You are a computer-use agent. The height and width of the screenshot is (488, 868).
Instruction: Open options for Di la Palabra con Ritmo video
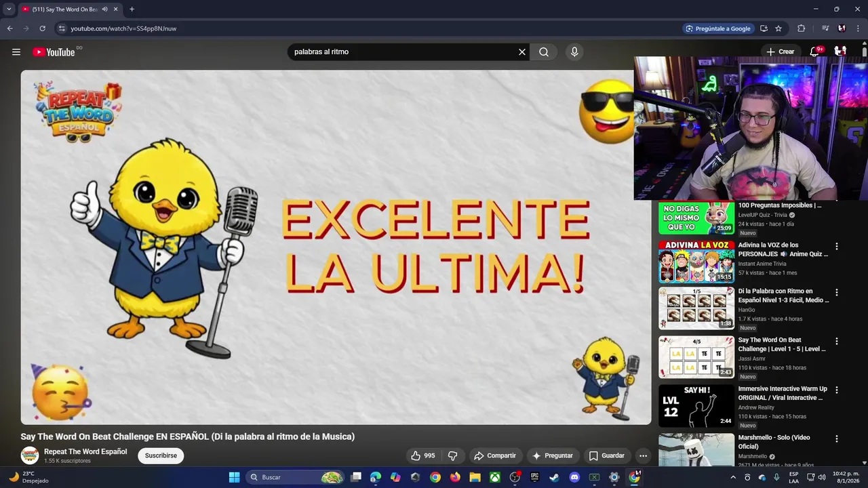836,293
